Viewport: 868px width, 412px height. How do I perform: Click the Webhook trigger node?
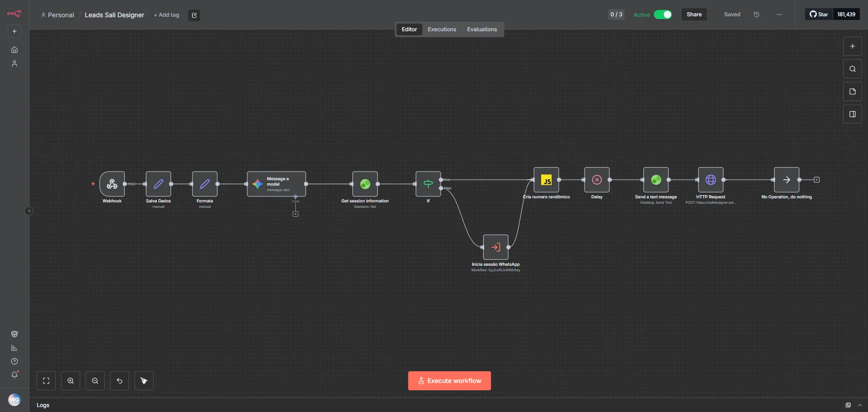tap(112, 184)
